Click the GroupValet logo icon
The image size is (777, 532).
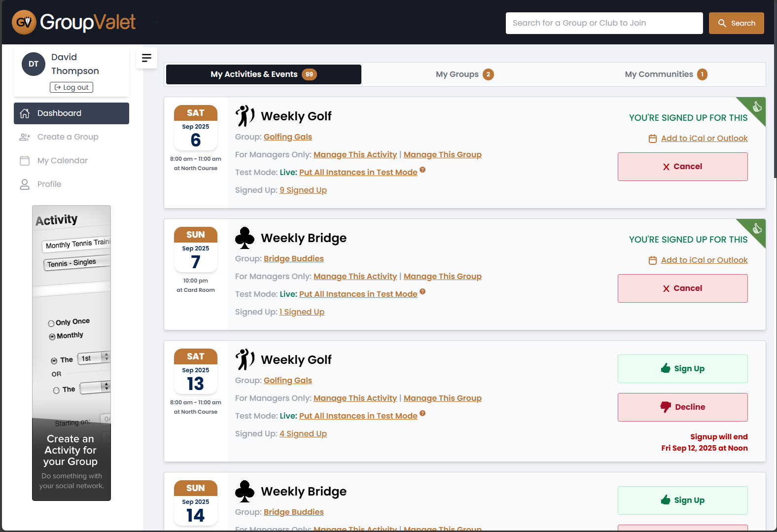[24, 22]
